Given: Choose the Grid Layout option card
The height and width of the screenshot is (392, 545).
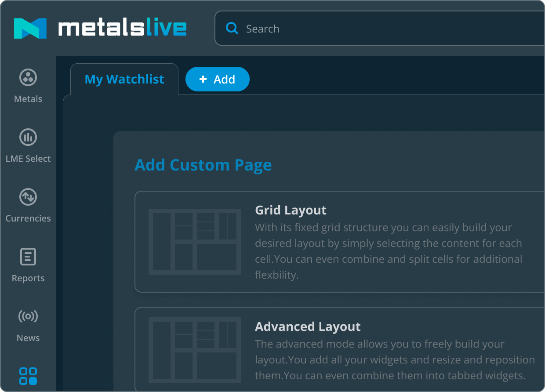Looking at the screenshot, I should pos(338,242).
